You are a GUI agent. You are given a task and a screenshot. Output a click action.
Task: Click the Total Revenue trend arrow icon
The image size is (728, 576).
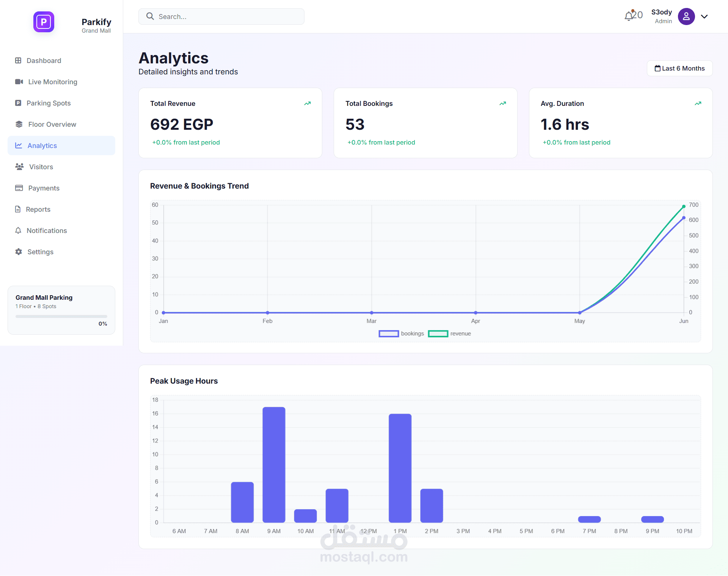[x=308, y=103]
